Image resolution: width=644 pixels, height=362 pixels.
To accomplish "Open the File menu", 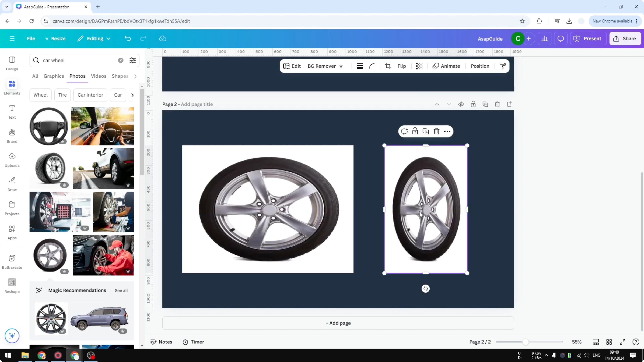I will (31, 38).
